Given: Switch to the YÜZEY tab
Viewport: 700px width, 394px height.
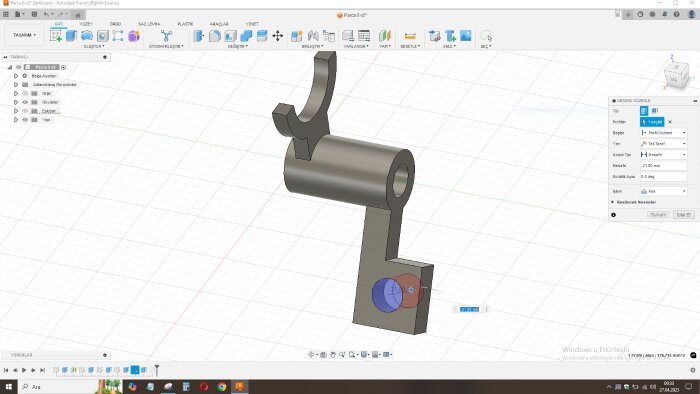Looking at the screenshot, I should [x=86, y=24].
